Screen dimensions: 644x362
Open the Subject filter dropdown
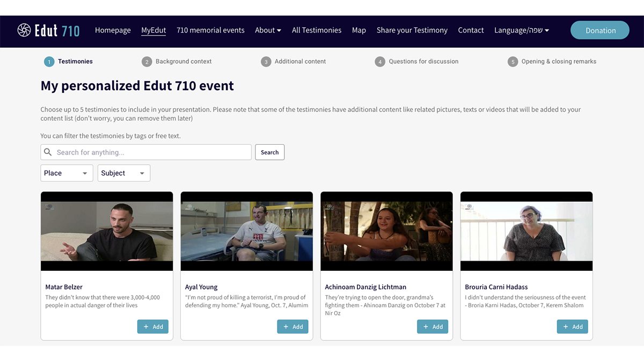point(123,173)
